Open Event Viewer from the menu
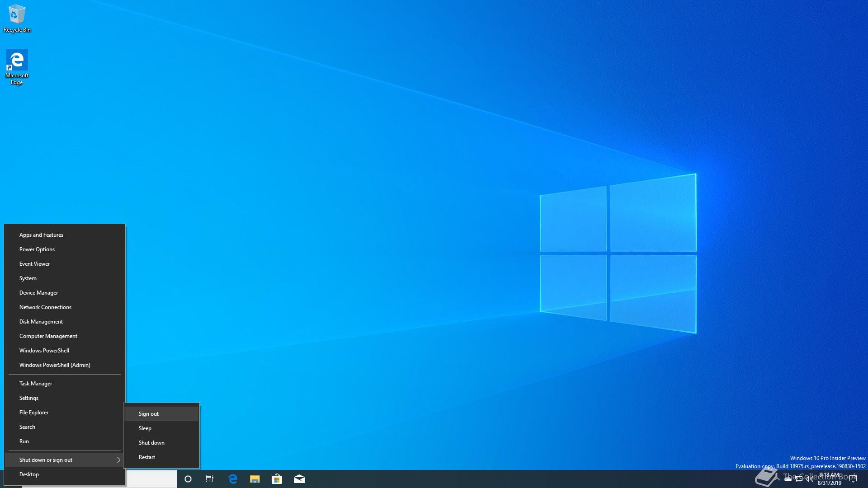 [65, 264]
